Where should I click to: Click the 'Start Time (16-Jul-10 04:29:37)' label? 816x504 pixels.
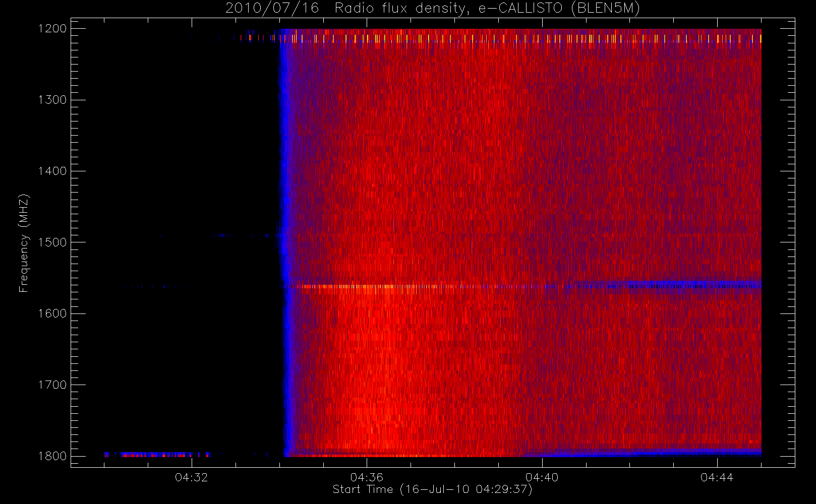(433, 489)
